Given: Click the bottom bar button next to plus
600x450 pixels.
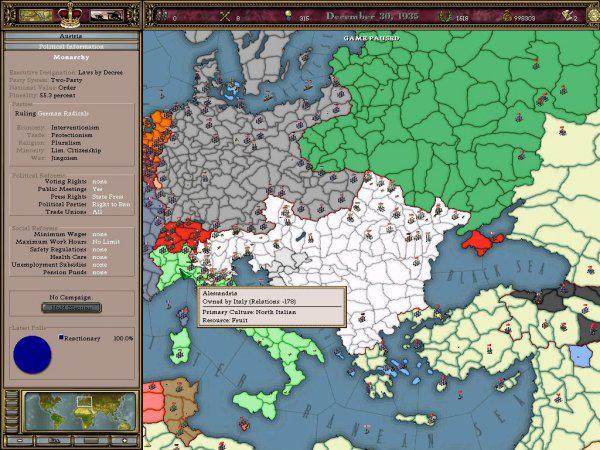Looking at the screenshot, I should click(x=91, y=441).
